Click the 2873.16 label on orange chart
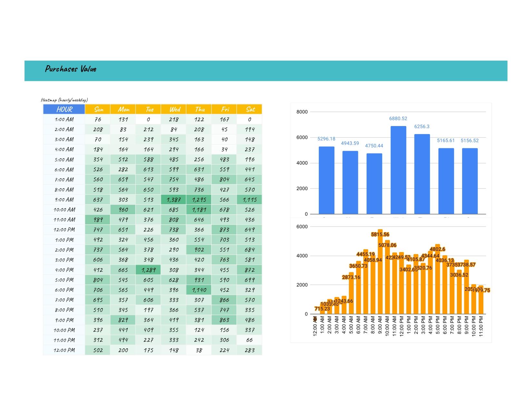This screenshot has height=411, width=532. pyautogui.click(x=351, y=277)
